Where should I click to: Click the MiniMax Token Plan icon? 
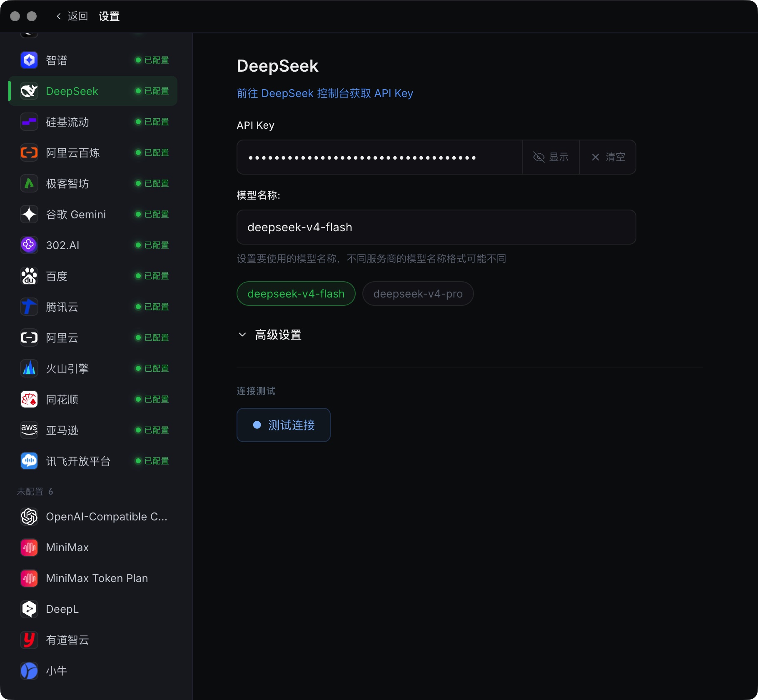[29, 579]
